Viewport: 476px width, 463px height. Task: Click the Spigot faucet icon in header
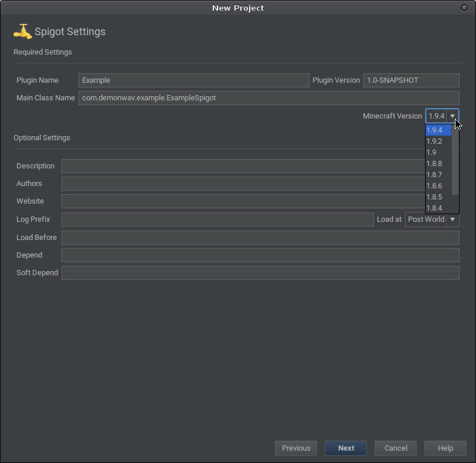22,32
